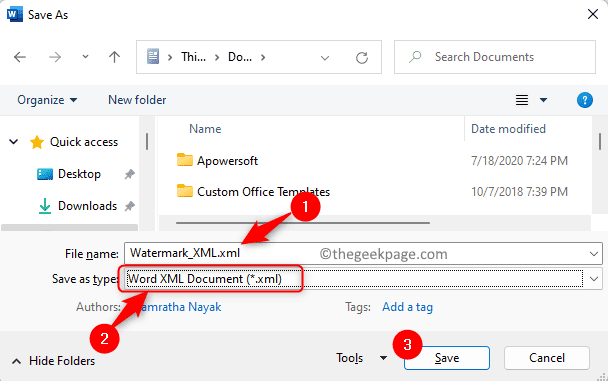Go forward with the Forward arrow
Viewport: 608px width, 381px height.
[55, 57]
